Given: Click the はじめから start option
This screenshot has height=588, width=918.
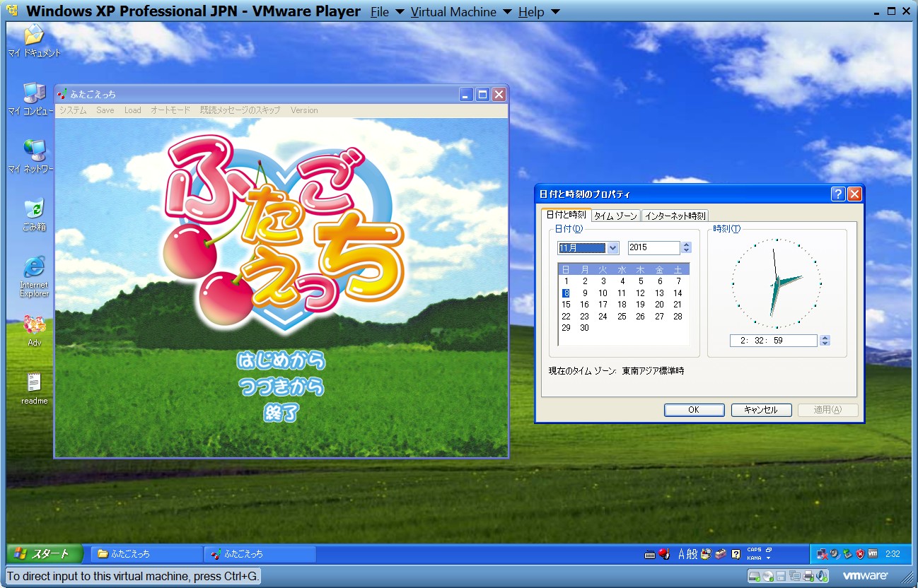Looking at the screenshot, I should 281,361.
